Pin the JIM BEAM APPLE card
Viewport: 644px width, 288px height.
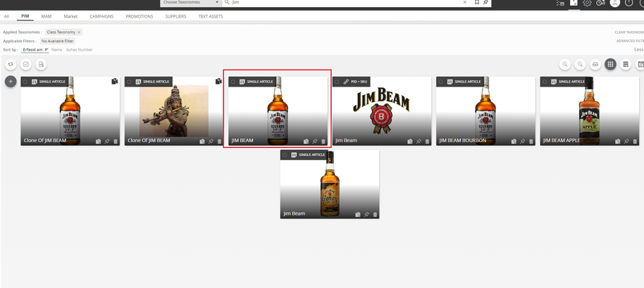click(626, 141)
